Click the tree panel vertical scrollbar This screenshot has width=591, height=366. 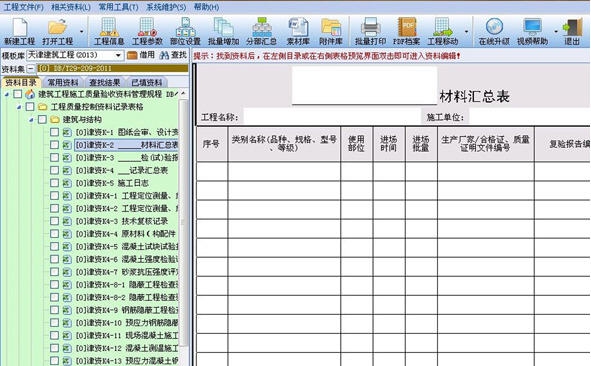pos(184,222)
